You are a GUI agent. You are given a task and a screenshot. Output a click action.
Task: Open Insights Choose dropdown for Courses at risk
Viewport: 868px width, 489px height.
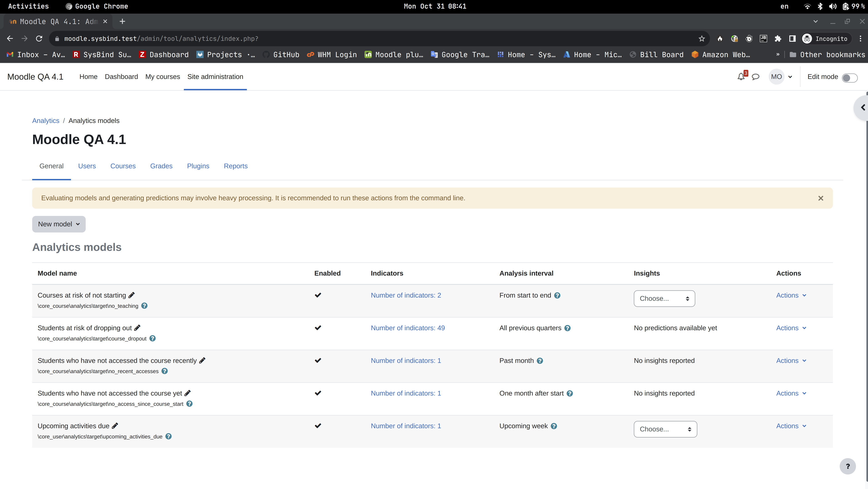coord(664,298)
